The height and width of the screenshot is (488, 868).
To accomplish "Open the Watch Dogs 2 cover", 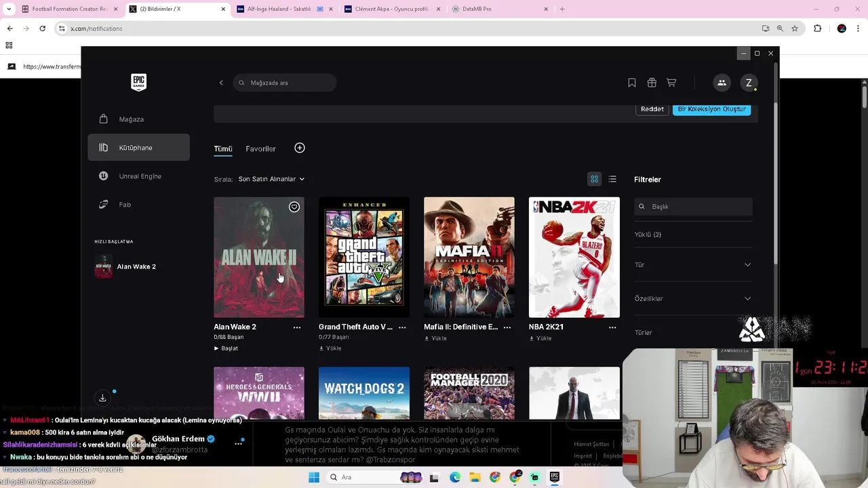I will point(364,393).
